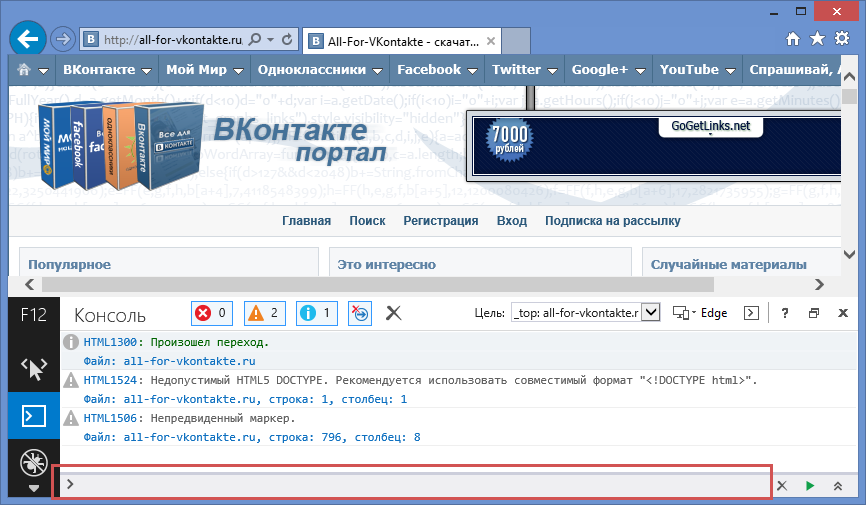Open HTML1524 warning code link
Viewport: 866px width, 505px height.
pos(110,380)
